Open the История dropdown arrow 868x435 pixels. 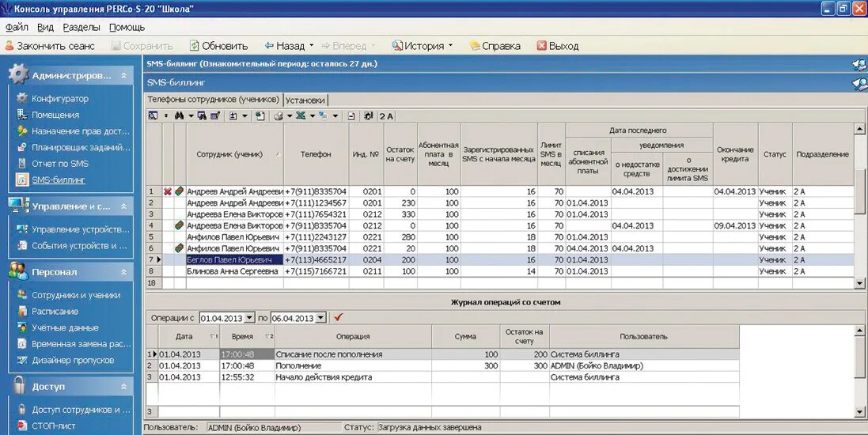(450, 46)
